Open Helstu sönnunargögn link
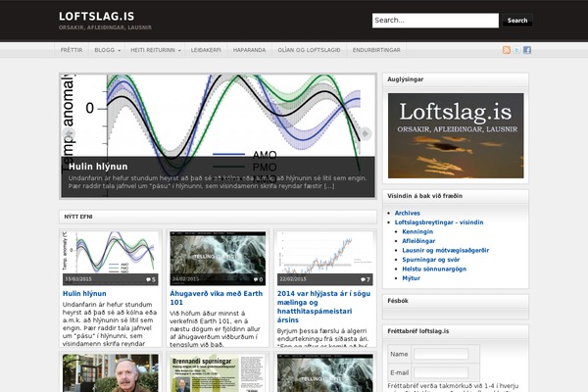588x392 pixels. pyautogui.click(x=434, y=269)
